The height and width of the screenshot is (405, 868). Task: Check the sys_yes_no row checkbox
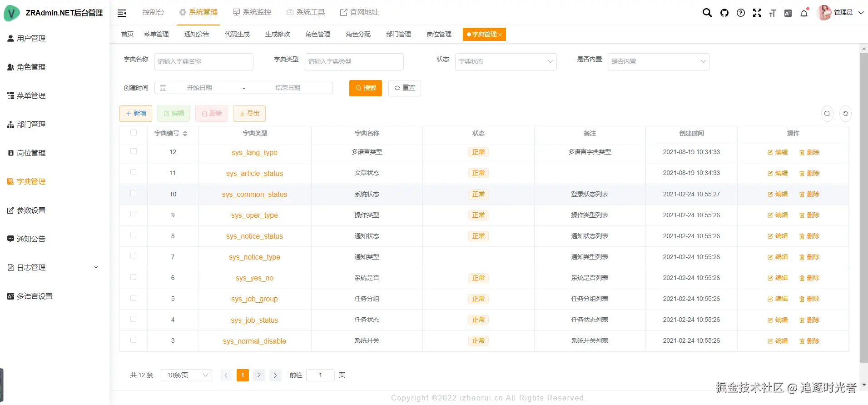pos(134,277)
